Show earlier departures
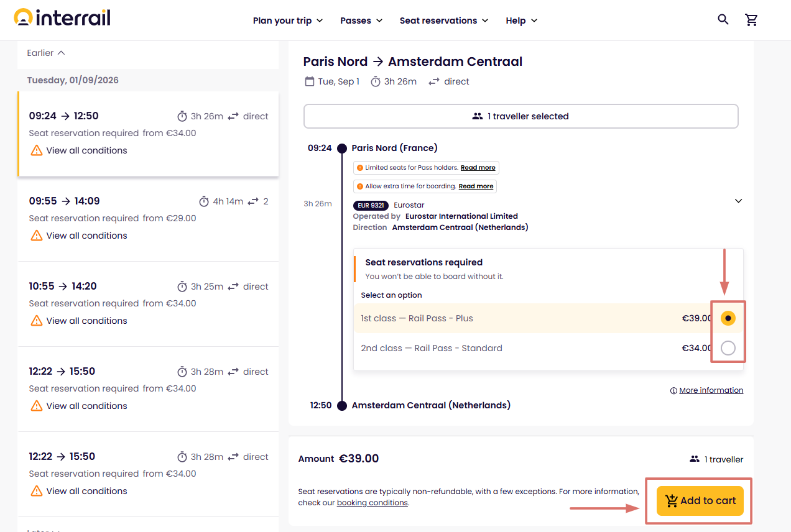The width and height of the screenshot is (791, 532). [x=46, y=53]
